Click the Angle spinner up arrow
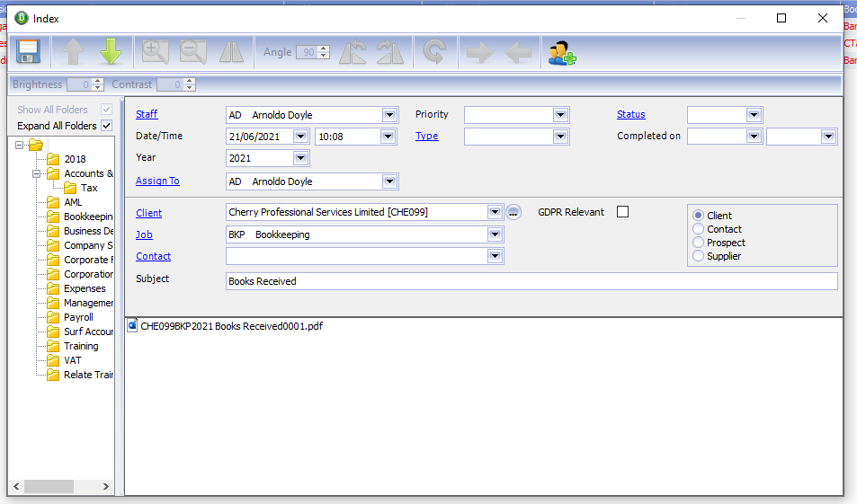Screen dimensions: 857x504 (x=324, y=49)
